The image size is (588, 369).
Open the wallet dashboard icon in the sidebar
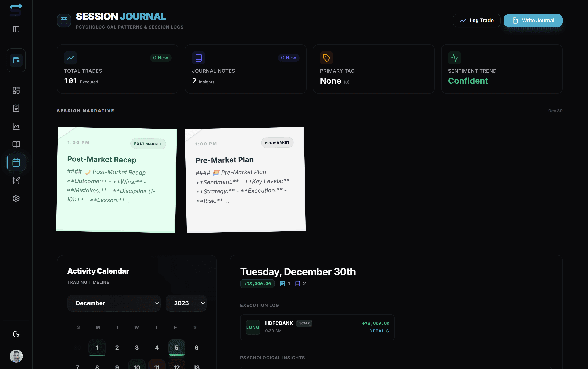coord(16,60)
